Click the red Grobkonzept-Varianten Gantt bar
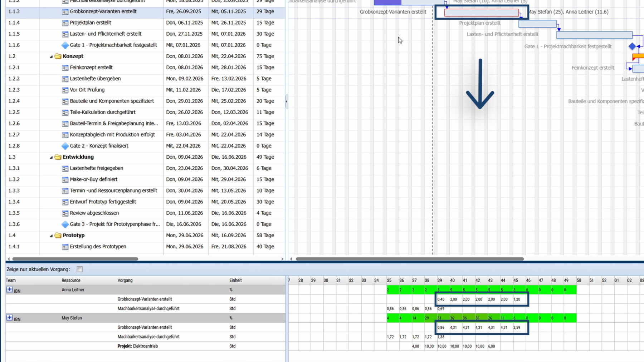The height and width of the screenshot is (362, 644). point(481,13)
